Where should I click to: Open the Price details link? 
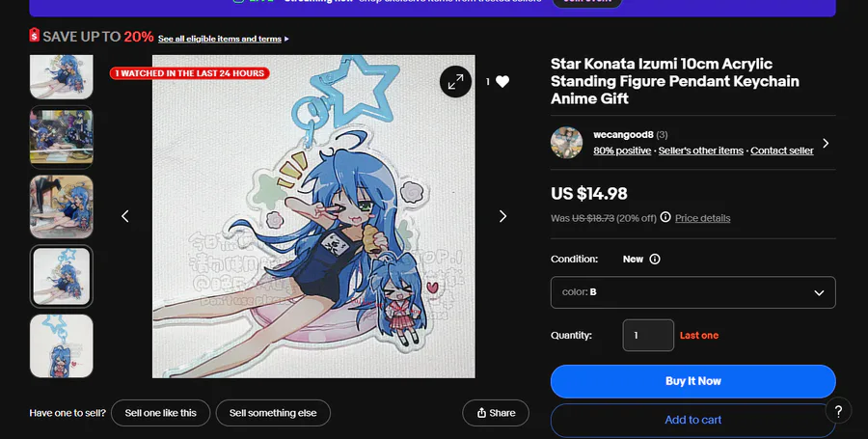point(702,218)
